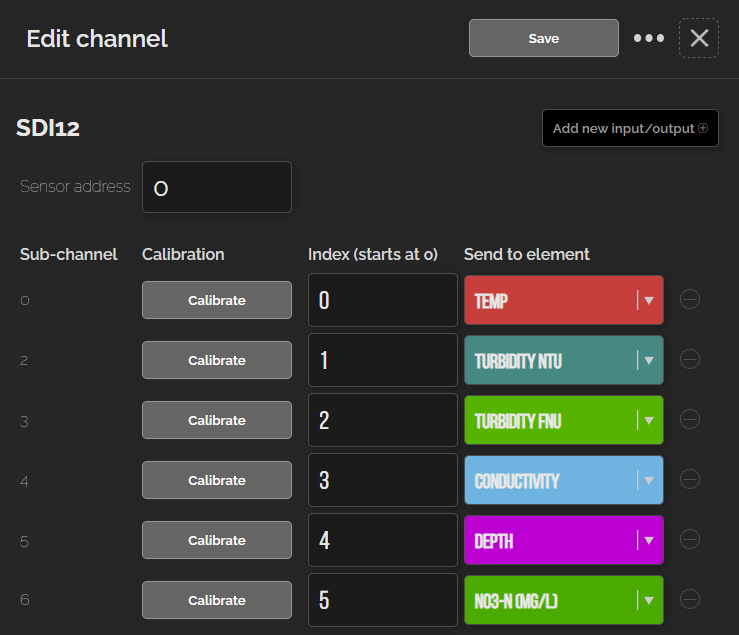The image size is (739, 635).
Task: Remove the TEMP sub-channel row
Action: (690, 299)
